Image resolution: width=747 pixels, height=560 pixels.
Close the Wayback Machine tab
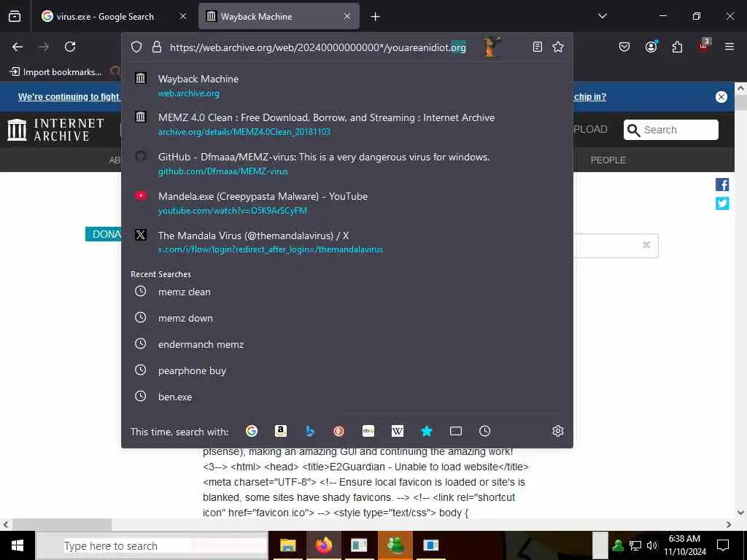[x=347, y=16]
